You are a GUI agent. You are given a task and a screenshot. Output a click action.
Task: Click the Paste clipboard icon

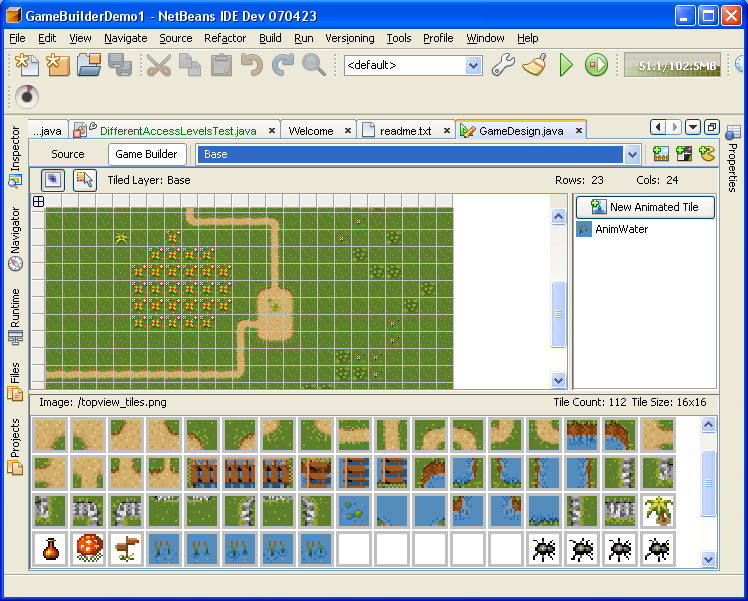221,65
